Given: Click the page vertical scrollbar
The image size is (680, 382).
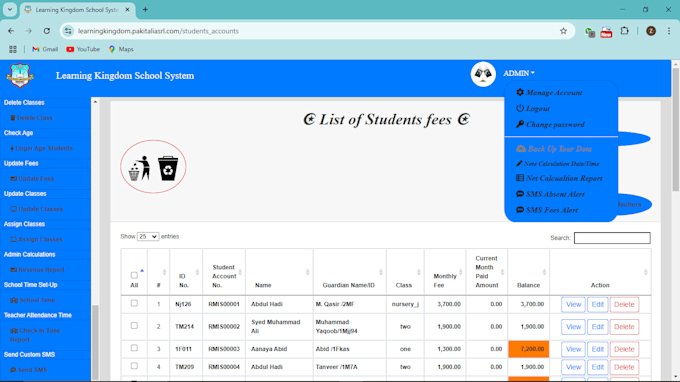Looking at the screenshot, I should point(675,129).
